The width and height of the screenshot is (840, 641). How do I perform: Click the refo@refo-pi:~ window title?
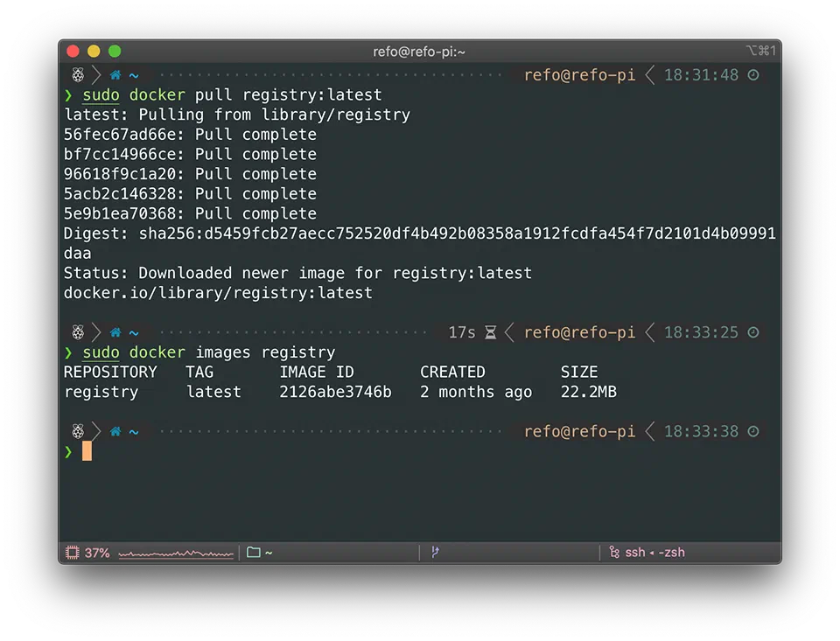419,52
